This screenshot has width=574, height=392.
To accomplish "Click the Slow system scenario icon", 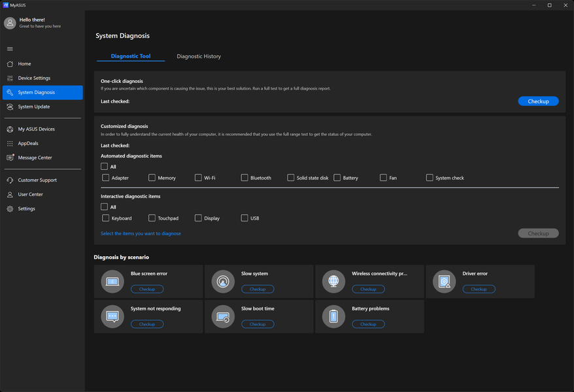I will [223, 282].
